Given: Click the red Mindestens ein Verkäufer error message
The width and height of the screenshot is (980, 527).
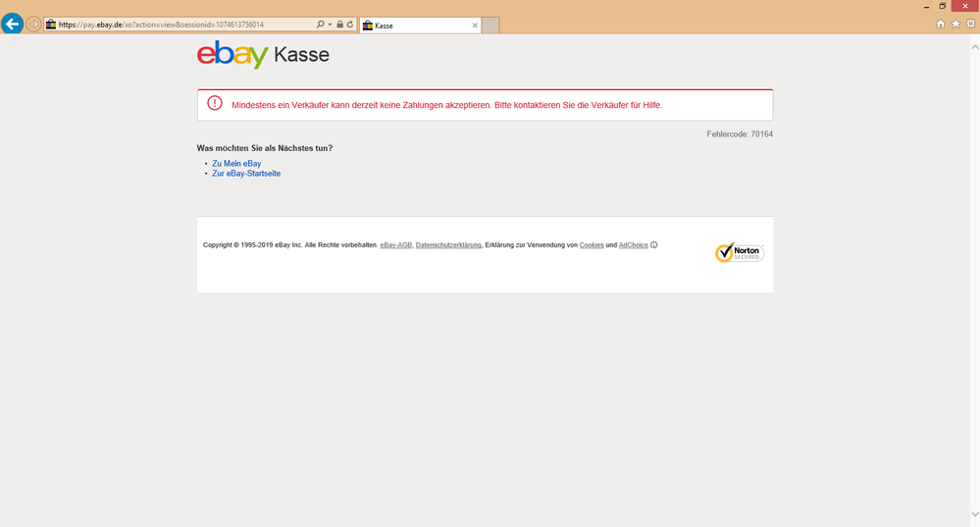Looking at the screenshot, I should (x=447, y=105).
